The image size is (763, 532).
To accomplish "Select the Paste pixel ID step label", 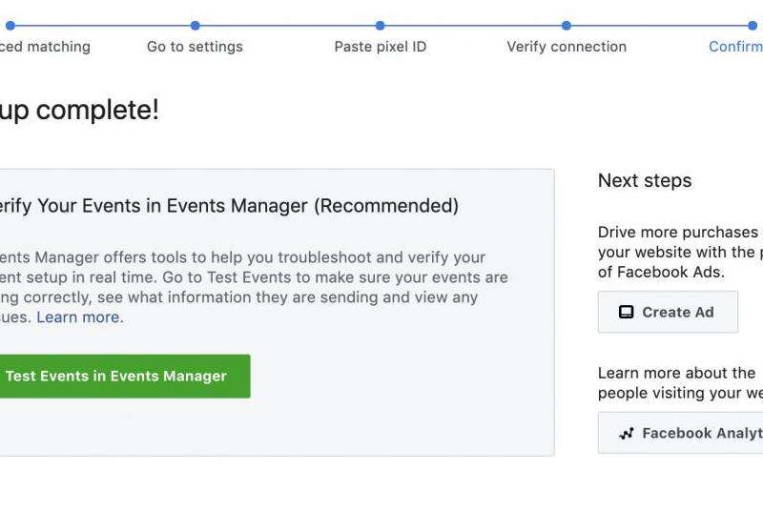I will point(380,47).
